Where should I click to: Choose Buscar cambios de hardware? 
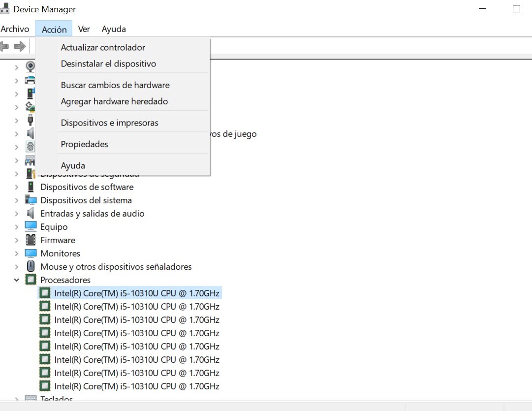pyautogui.click(x=123, y=85)
